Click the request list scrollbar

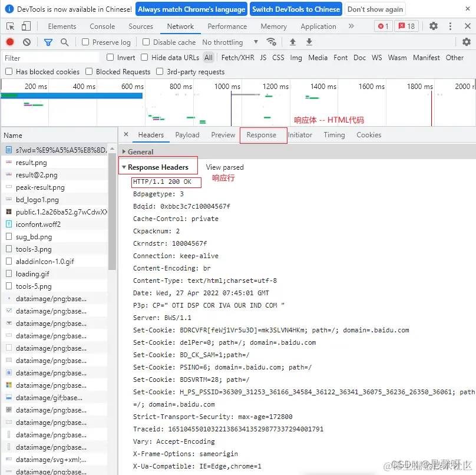[113, 211]
